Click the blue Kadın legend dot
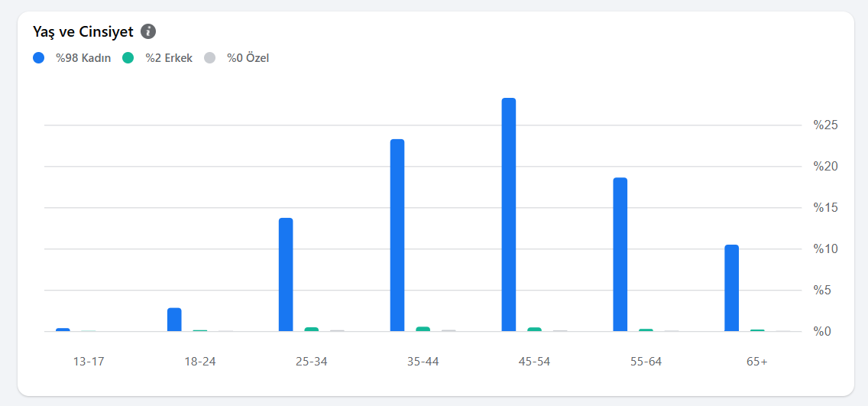Screen dimensions: 868x406 click(x=39, y=57)
